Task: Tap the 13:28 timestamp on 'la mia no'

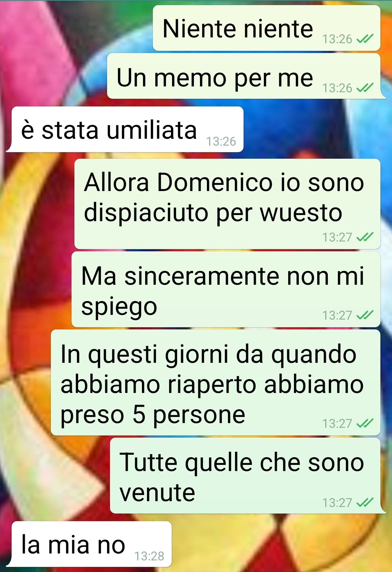Action: coord(149,556)
